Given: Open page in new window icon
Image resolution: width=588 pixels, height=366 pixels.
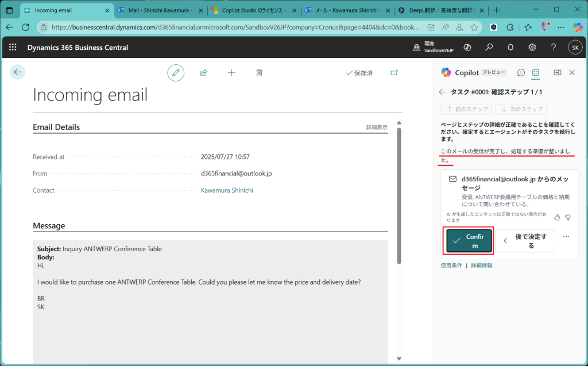Looking at the screenshot, I should pos(394,73).
